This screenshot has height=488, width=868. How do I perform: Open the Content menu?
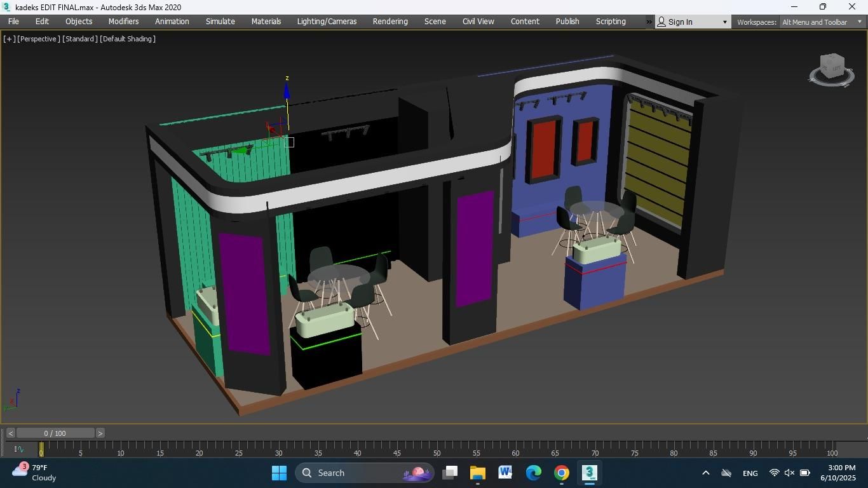[525, 22]
